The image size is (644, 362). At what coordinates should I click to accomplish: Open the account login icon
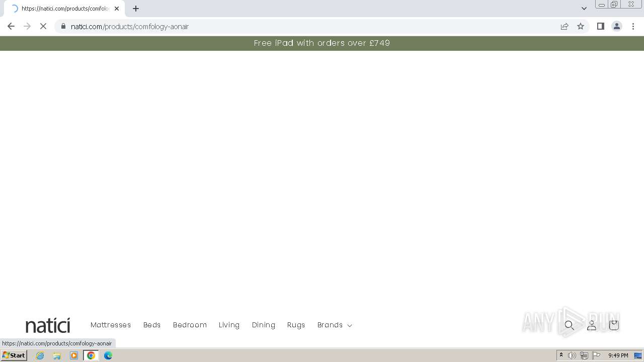(592, 325)
